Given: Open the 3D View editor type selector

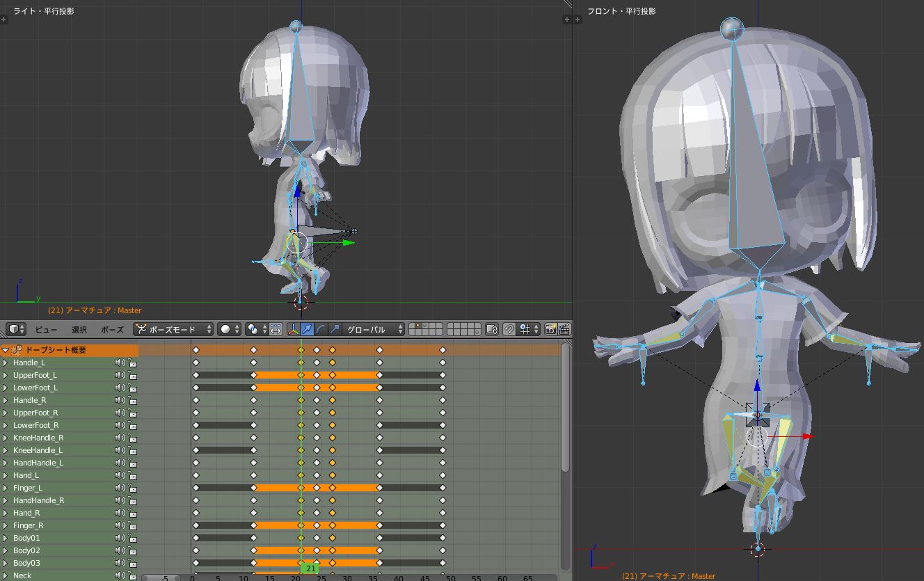Looking at the screenshot, I should pyautogui.click(x=15, y=329).
